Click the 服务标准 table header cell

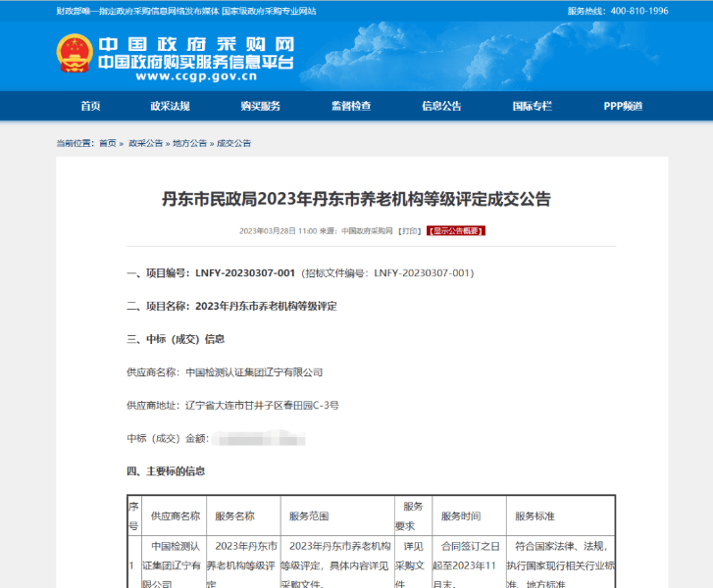click(x=561, y=516)
